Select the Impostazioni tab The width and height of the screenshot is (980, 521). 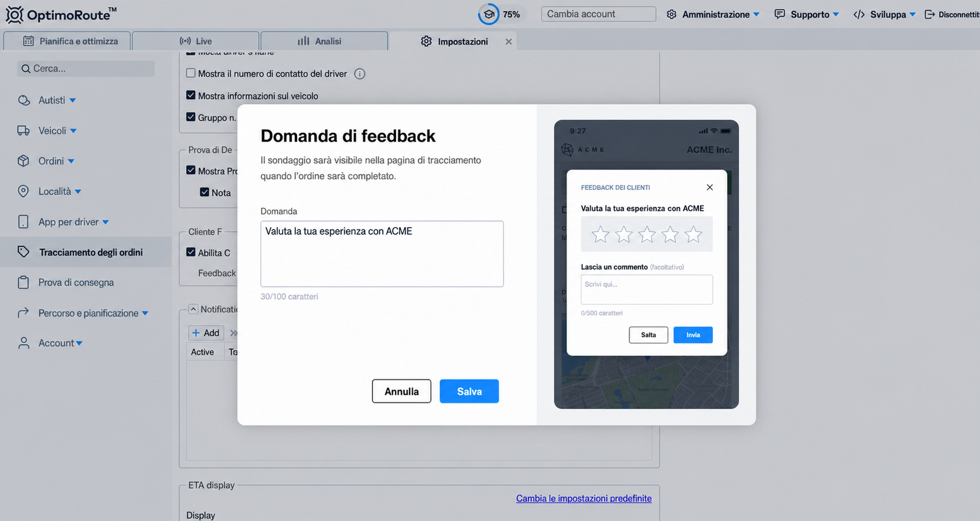(x=454, y=41)
